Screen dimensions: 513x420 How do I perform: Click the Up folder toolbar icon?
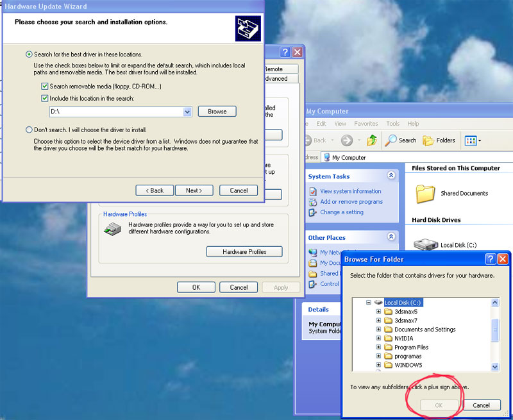[x=372, y=140]
